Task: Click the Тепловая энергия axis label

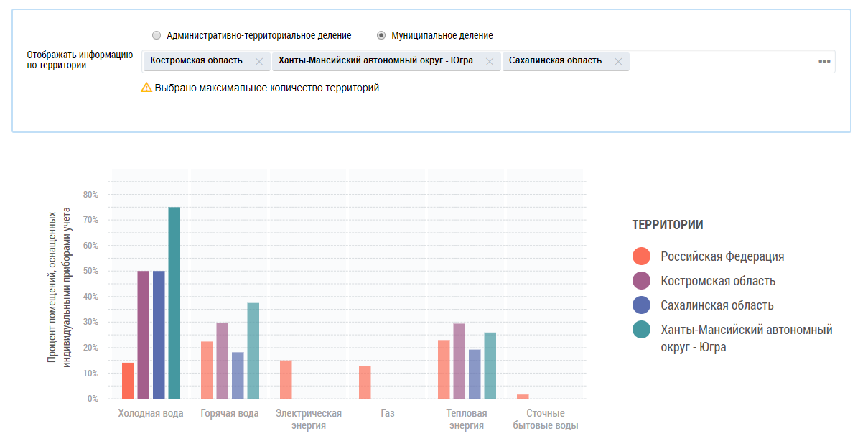Action: tap(467, 420)
